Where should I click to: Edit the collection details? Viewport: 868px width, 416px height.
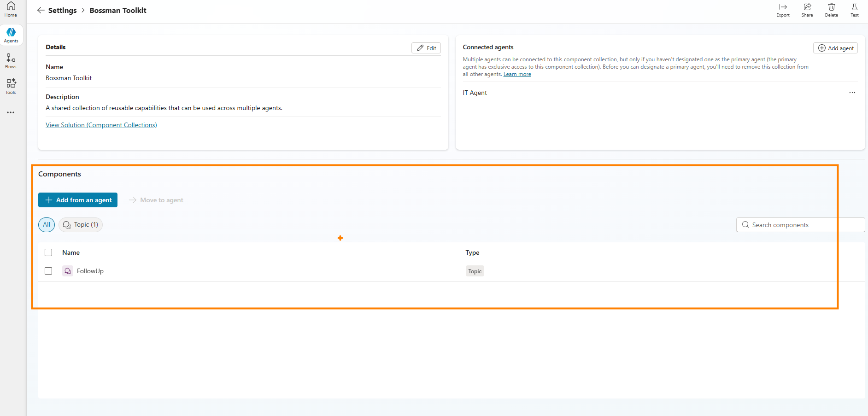click(x=426, y=48)
